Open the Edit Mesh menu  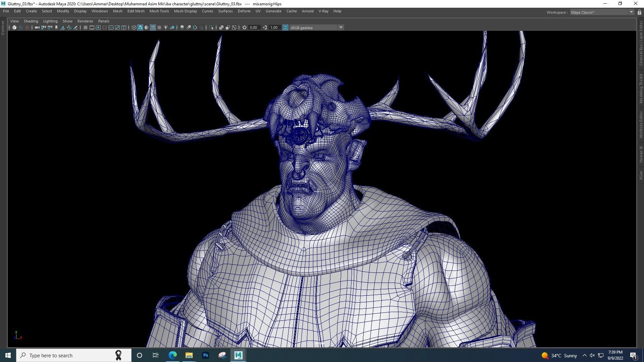[x=136, y=11]
